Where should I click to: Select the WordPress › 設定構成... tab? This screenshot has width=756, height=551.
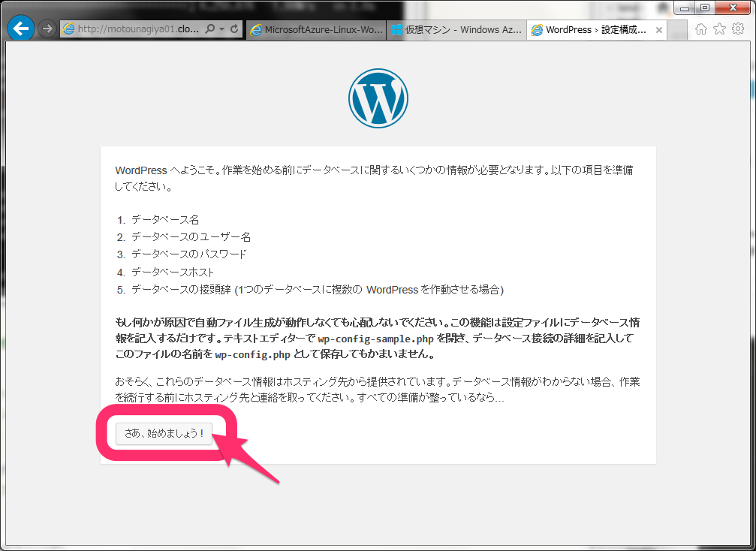click(x=596, y=30)
